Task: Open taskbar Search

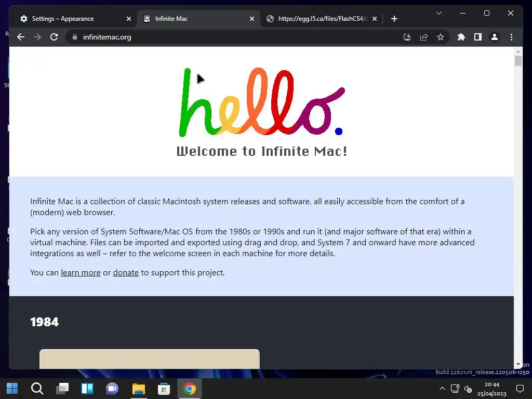Action: 37,389
